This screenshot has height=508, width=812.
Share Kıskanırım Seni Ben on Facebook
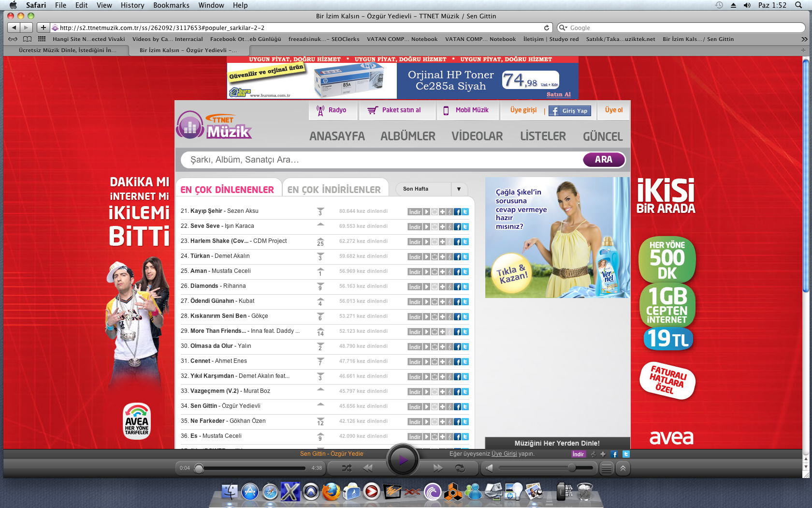457,317
